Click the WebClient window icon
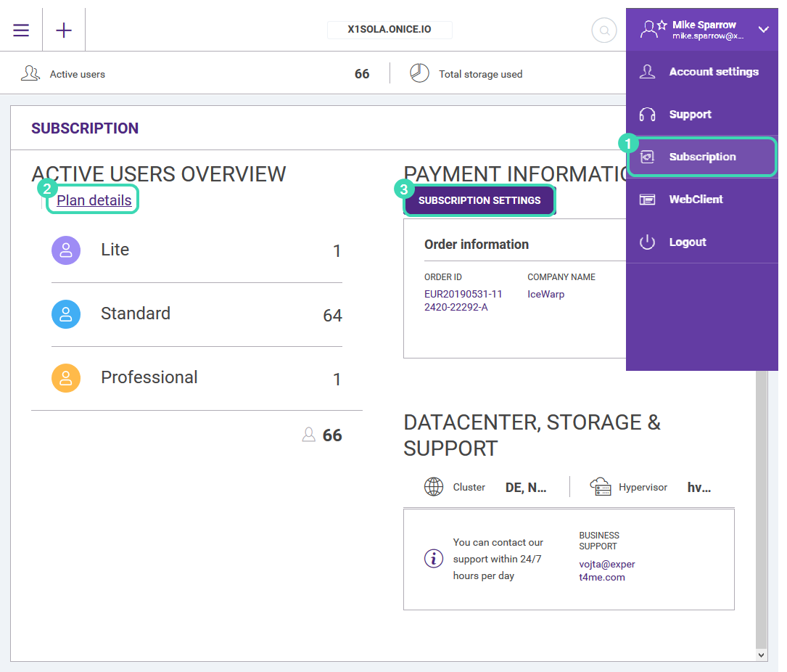The height and width of the screenshot is (672, 787). point(648,200)
